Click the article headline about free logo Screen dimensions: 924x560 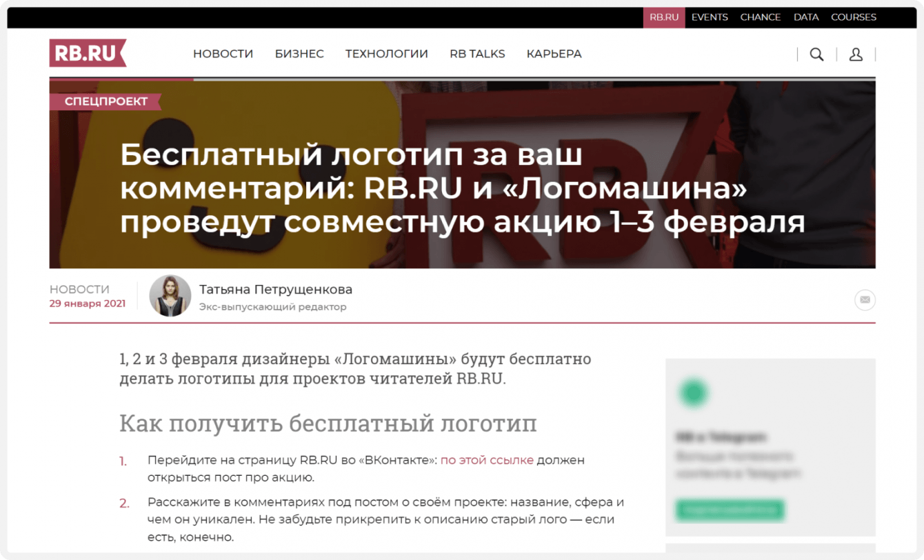click(463, 188)
